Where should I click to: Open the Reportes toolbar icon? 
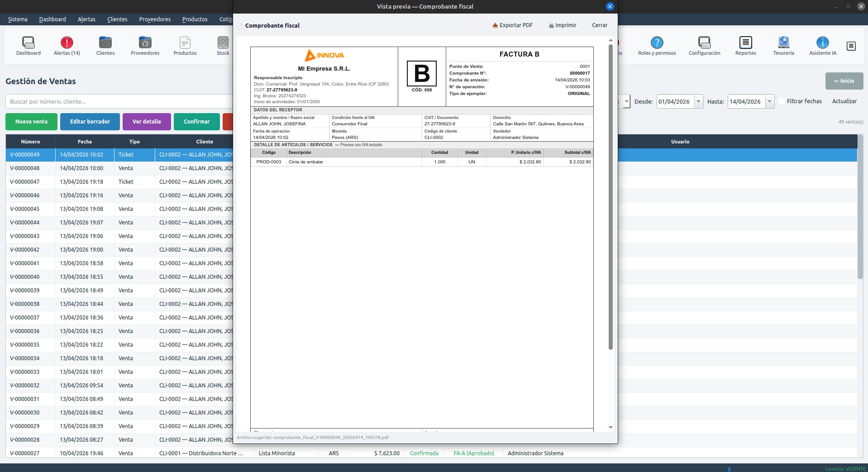[x=745, y=43]
